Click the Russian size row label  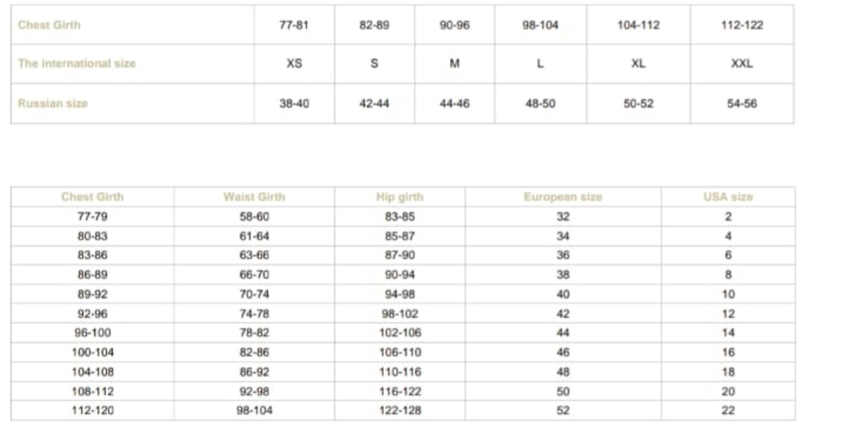53,103
